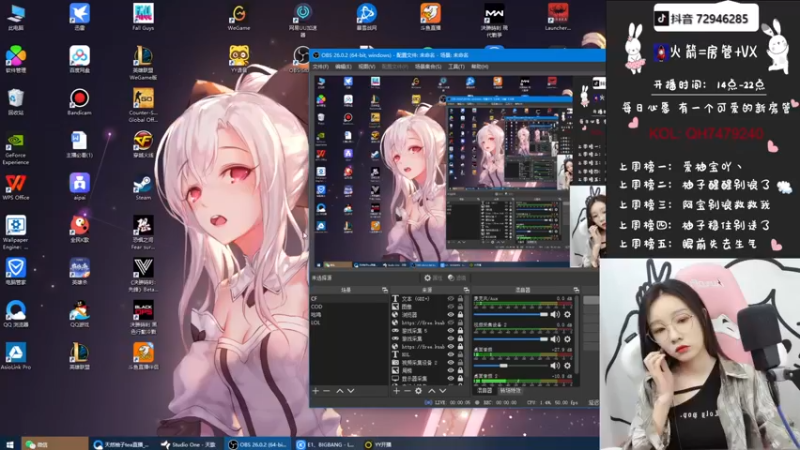Screen dimensions: 800x450
Task: Pop out the Sources dock panel
Action: (x=466, y=290)
